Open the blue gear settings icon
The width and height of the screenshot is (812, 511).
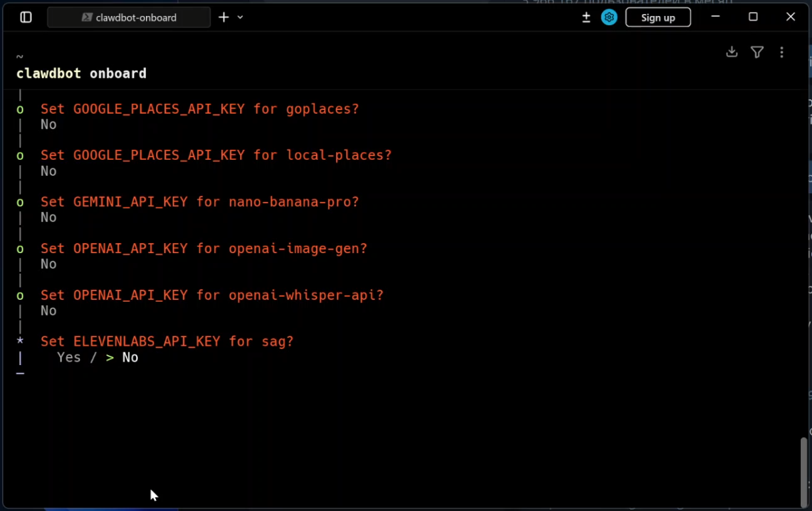[x=609, y=17]
